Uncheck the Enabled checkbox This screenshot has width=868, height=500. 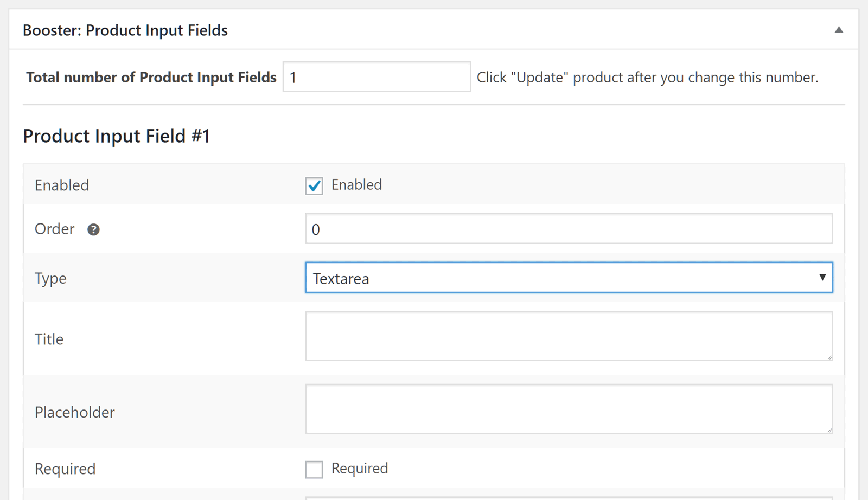coord(314,185)
